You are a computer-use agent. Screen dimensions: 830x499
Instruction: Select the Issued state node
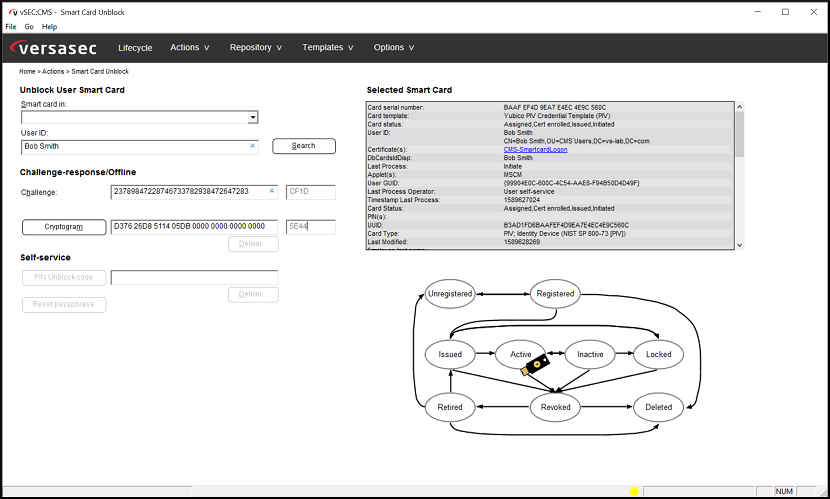pos(450,354)
